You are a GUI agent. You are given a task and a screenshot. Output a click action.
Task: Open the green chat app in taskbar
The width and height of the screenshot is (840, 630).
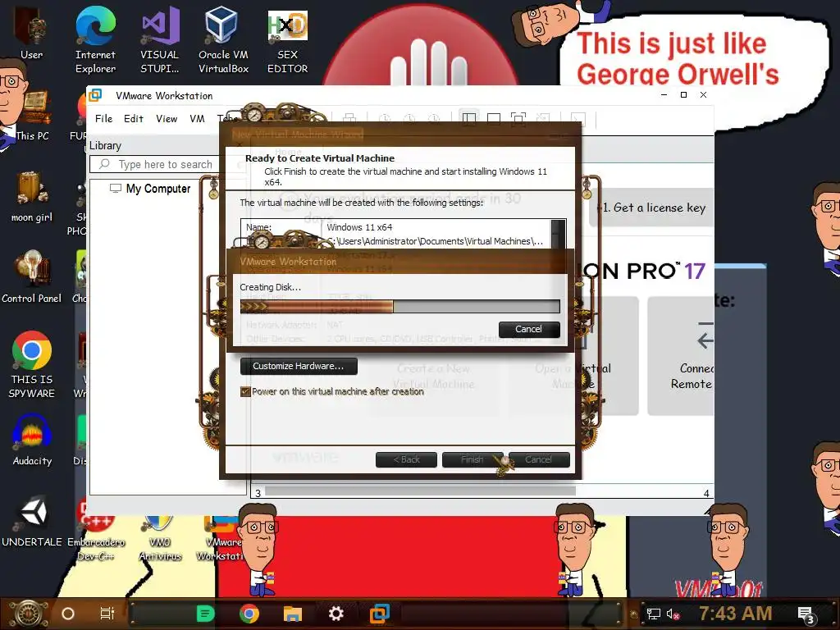tap(205, 614)
